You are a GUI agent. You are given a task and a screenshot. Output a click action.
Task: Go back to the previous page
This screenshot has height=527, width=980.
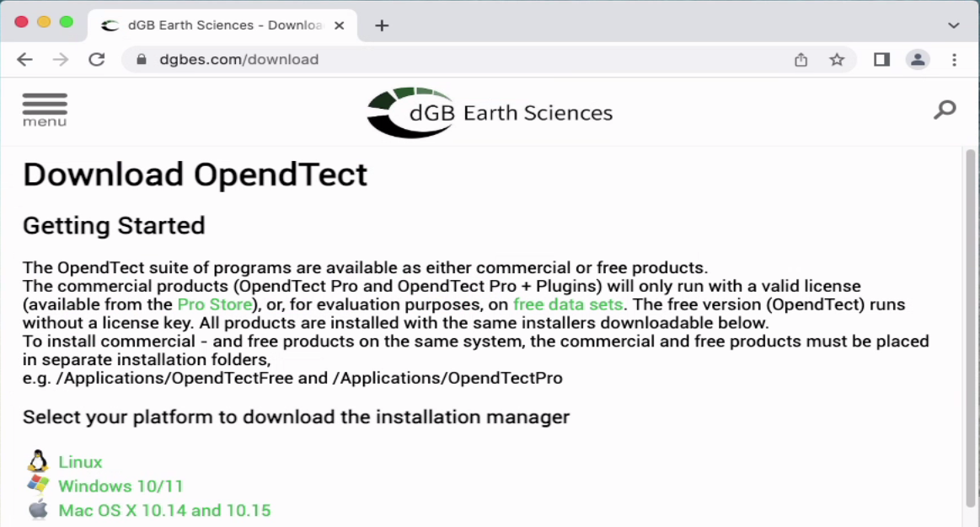click(24, 60)
